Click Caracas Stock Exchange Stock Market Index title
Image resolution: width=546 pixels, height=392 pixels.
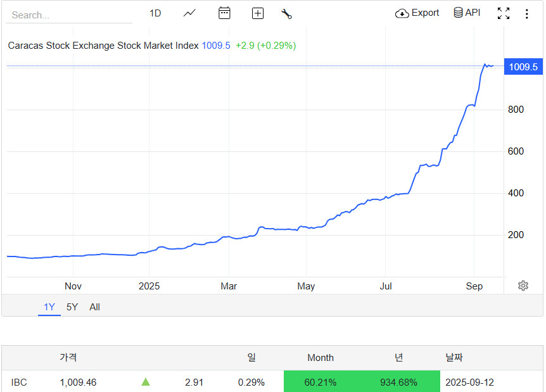(x=103, y=46)
